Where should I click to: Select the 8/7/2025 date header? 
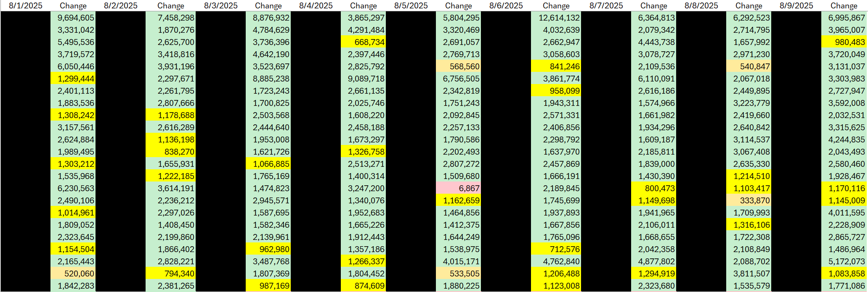click(606, 6)
